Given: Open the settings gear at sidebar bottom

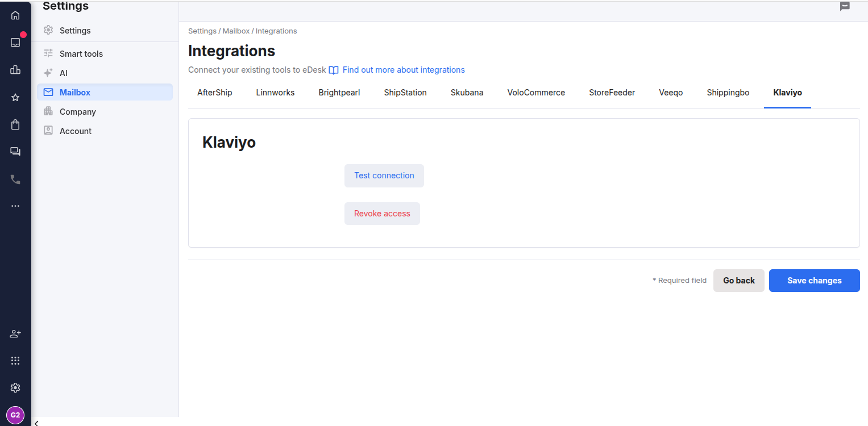Looking at the screenshot, I should (15, 388).
